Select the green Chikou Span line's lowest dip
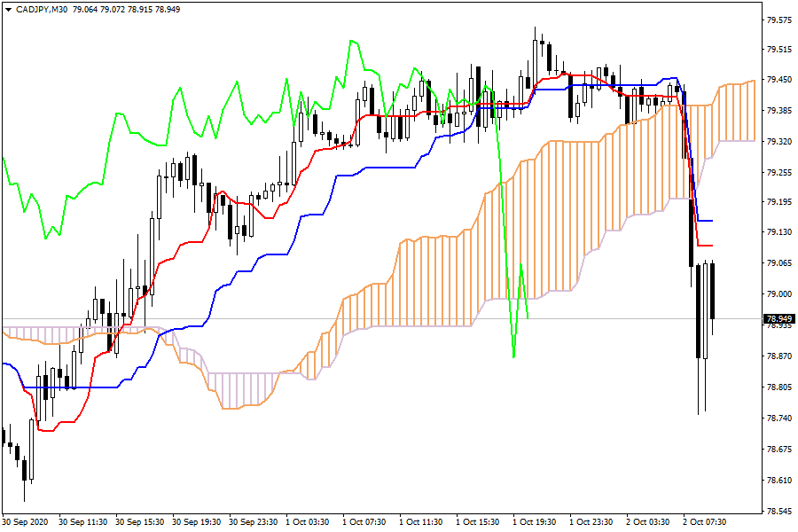 pyautogui.click(x=513, y=356)
